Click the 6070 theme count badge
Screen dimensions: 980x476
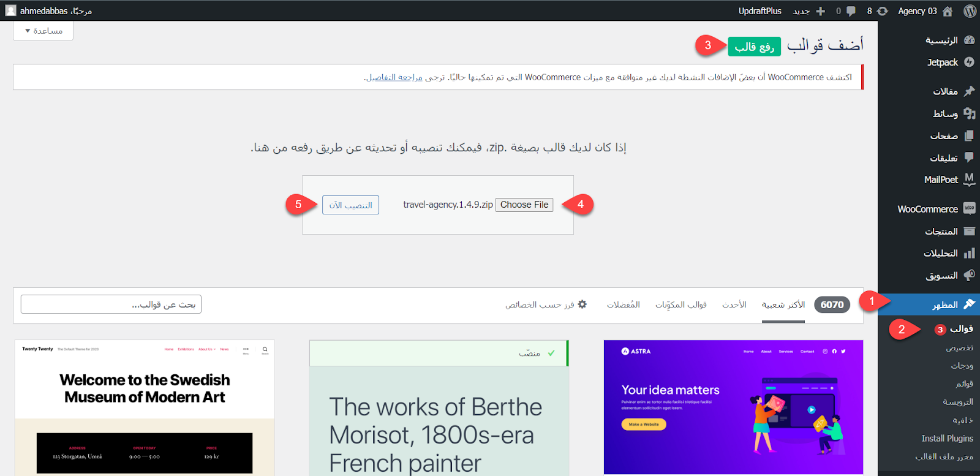coord(832,304)
